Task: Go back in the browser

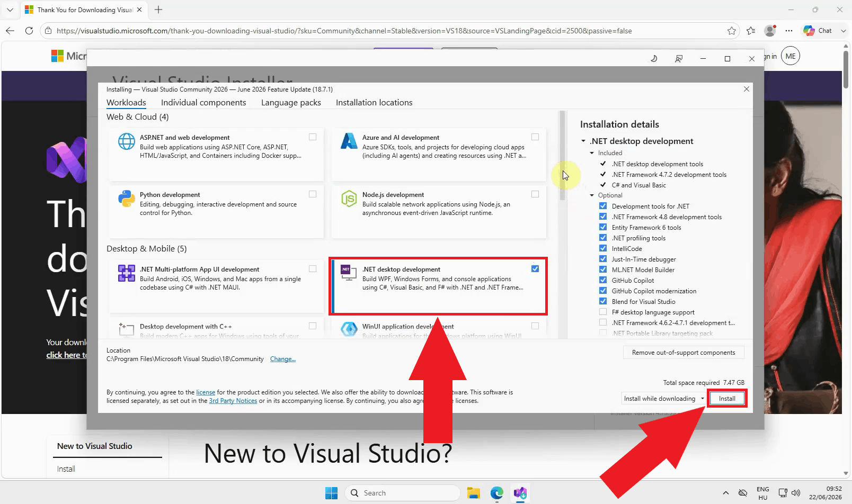Action: click(x=10, y=31)
